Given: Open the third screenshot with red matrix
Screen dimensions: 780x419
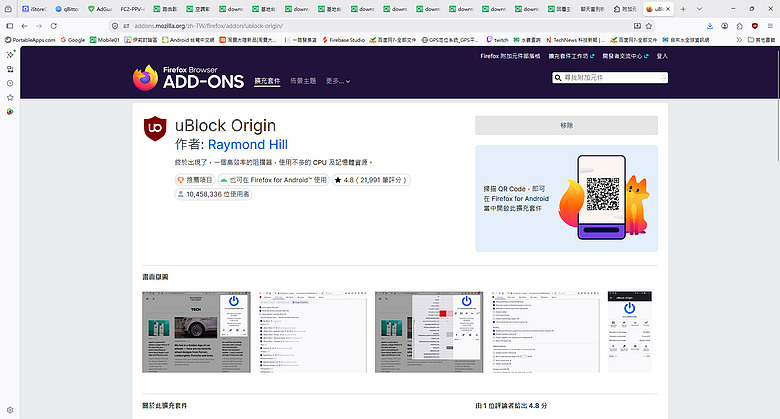Looking at the screenshot, I should [429, 332].
